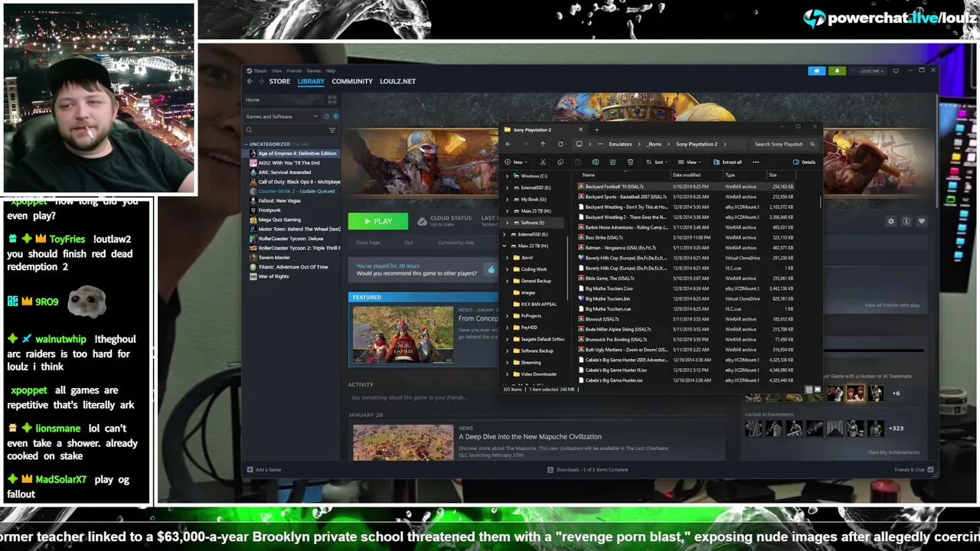Switch Explorer to details view layout icon

(x=808, y=390)
